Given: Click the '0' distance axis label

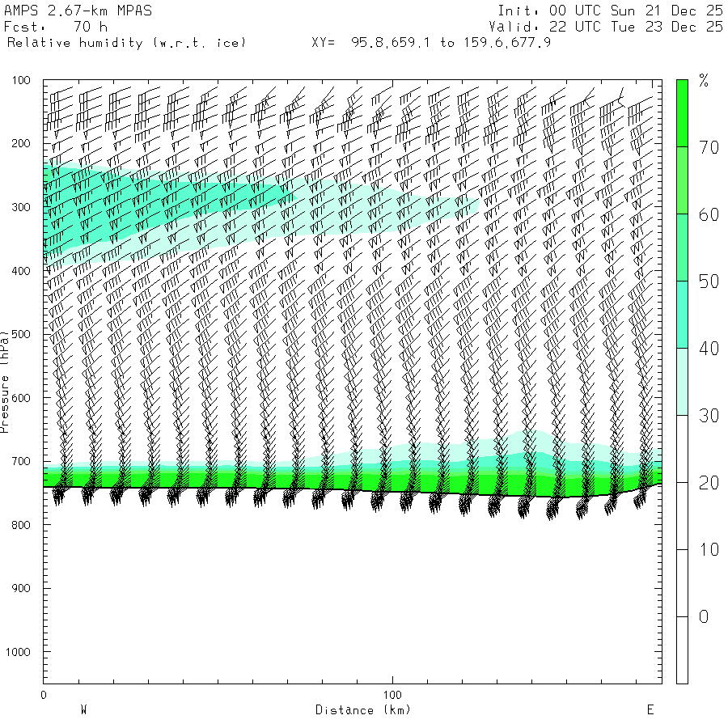Looking at the screenshot, I should (44, 695).
